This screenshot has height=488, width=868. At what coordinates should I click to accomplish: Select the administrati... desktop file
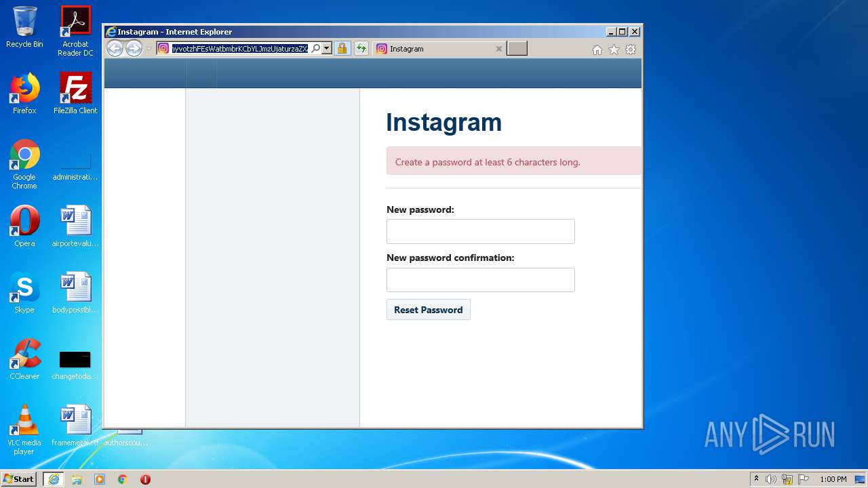[75, 165]
